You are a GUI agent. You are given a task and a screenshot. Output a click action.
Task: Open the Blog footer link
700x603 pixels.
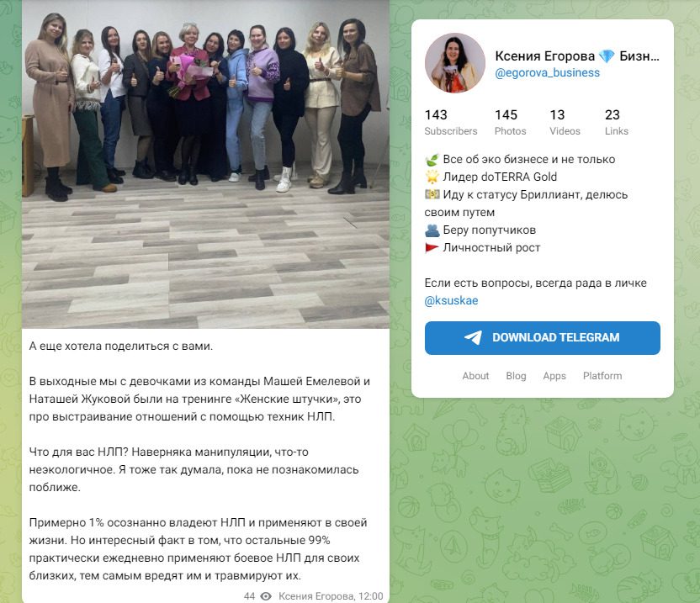coord(516,376)
